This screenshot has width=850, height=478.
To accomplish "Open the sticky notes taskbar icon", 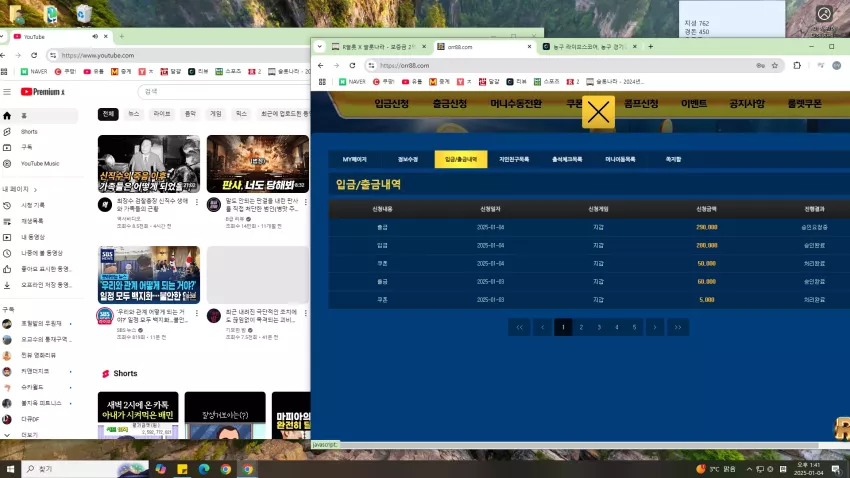I will click(182, 469).
